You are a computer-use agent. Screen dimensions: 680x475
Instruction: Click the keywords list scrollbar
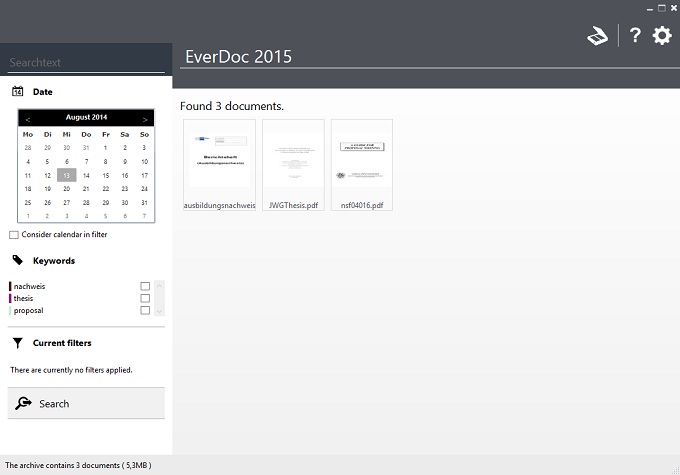tap(159, 298)
